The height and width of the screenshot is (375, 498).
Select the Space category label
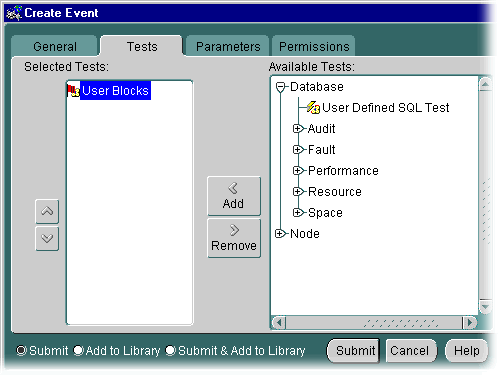point(325,213)
